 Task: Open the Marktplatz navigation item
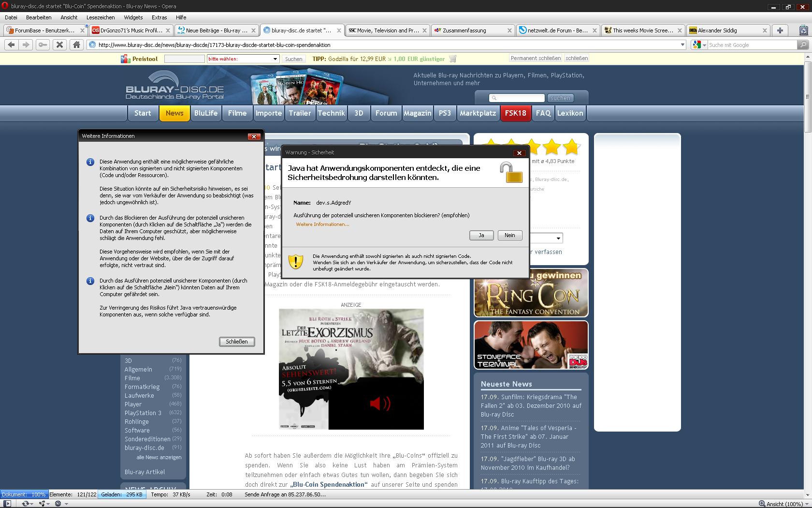coord(478,113)
